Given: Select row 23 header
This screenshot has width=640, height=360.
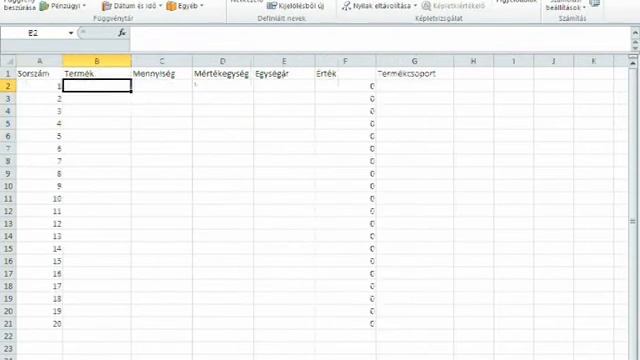Looking at the screenshot, I should pyautogui.click(x=8, y=349).
